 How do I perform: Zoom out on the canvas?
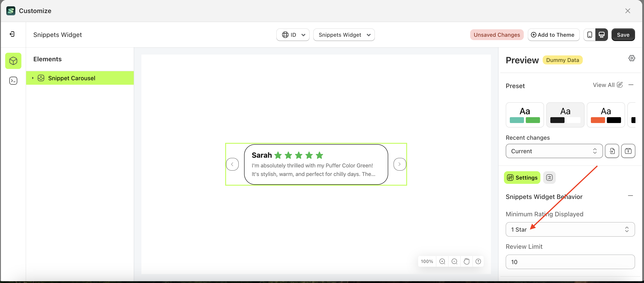(454, 261)
